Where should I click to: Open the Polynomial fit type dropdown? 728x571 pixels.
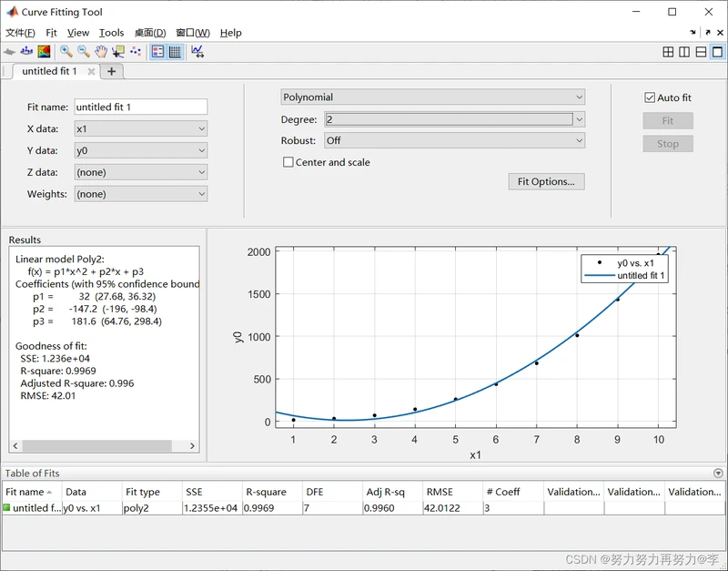[433, 97]
